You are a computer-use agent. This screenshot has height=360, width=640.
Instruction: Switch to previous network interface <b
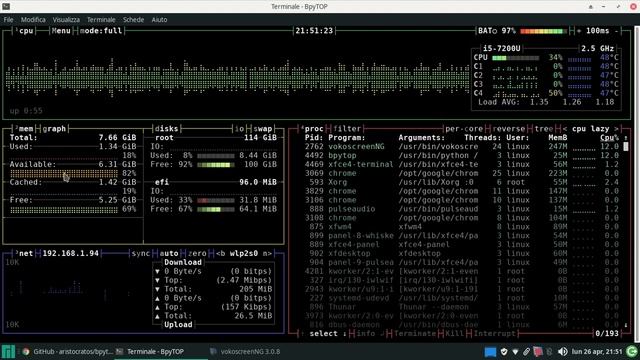coord(220,253)
